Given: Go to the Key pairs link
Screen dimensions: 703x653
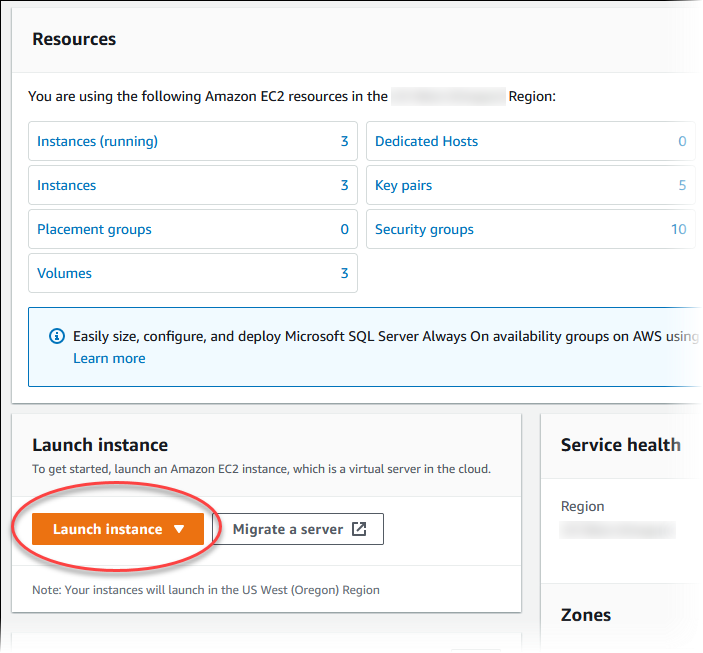Looking at the screenshot, I should click(403, 185).
